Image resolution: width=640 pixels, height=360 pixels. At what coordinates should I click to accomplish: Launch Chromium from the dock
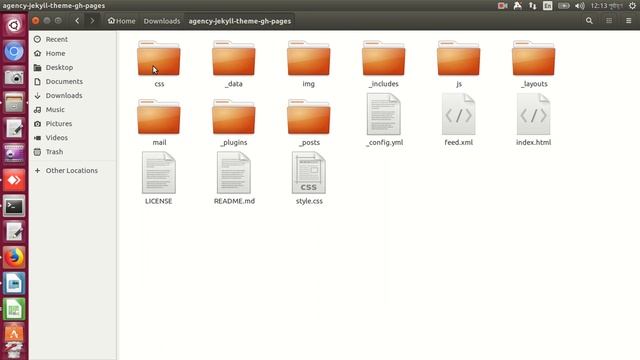tap(14, 51)
